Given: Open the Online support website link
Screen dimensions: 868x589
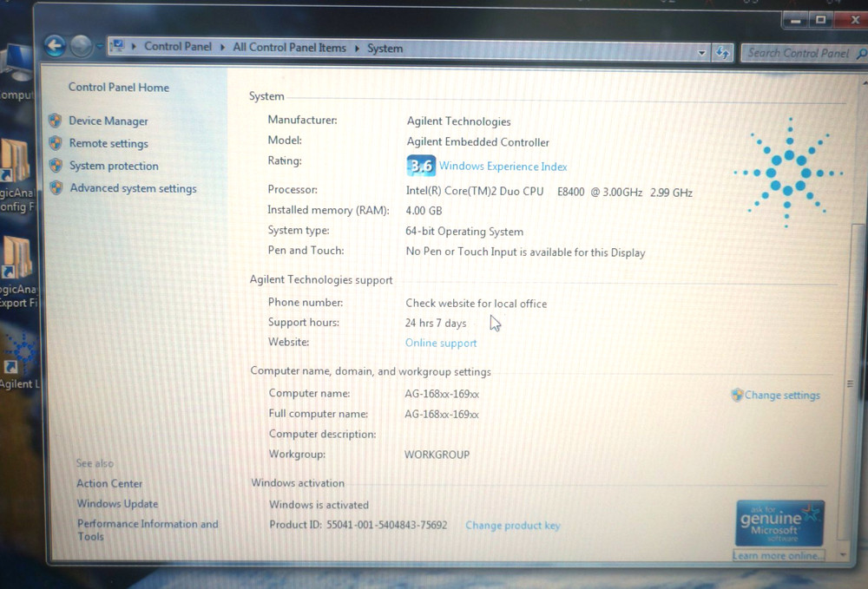Looking at the screenshot, I should click(441, 343).
